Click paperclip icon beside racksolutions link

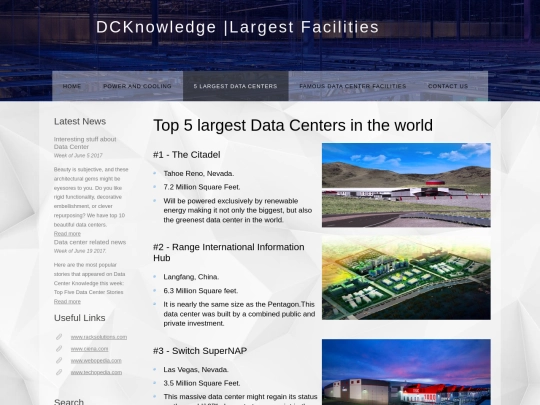(x=59, y=337)
